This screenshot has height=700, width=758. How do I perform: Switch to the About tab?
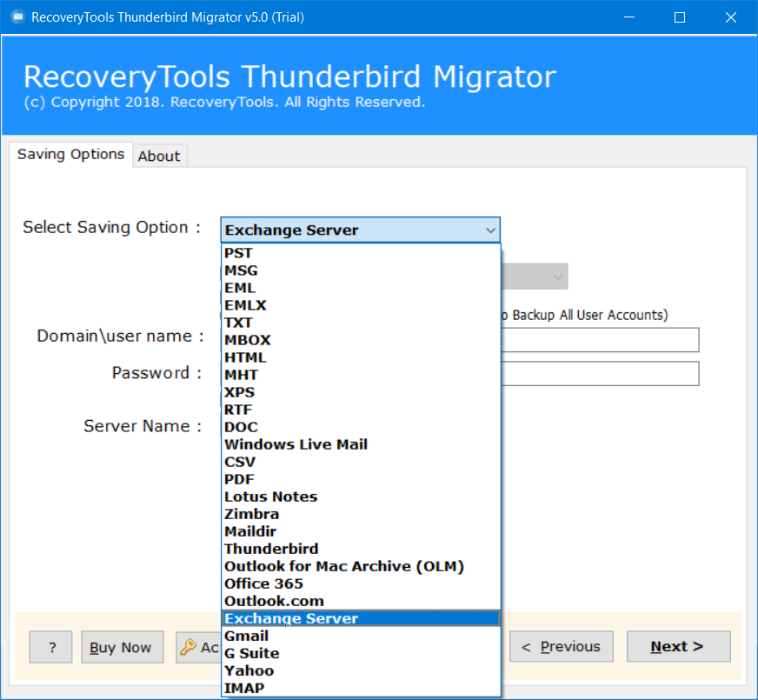pyautogui.click(x=159, y=157)
